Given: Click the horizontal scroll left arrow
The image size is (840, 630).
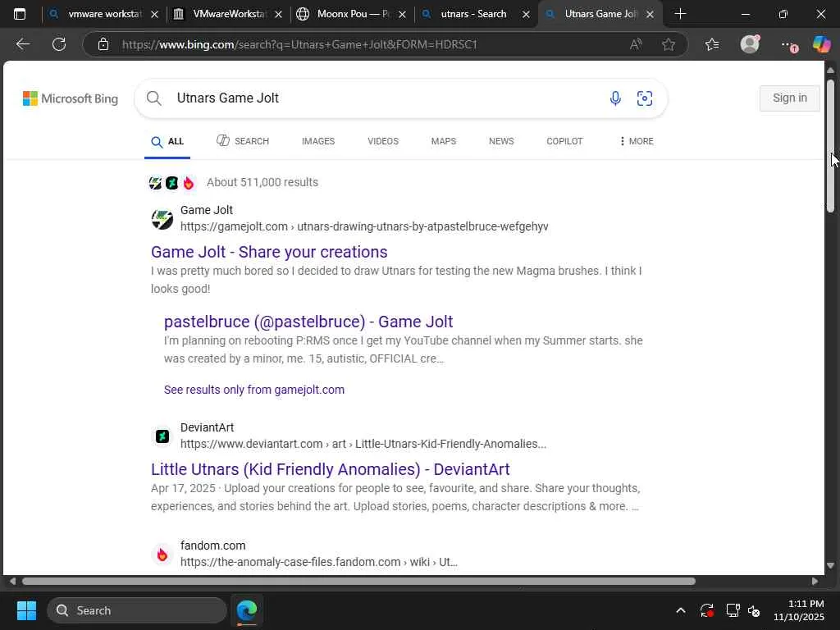Looking at the screenshot, I should click(12, 582).
